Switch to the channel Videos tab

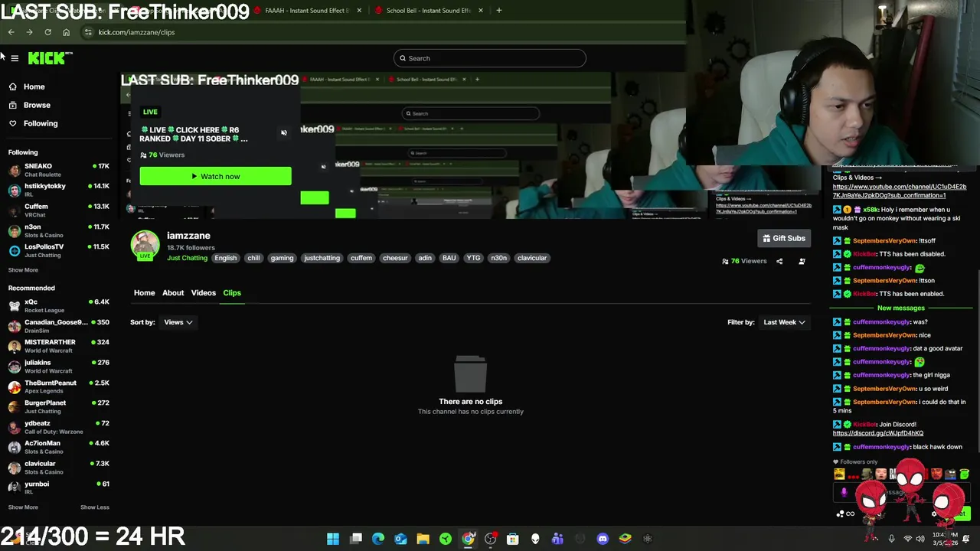(x=204, y=293)
